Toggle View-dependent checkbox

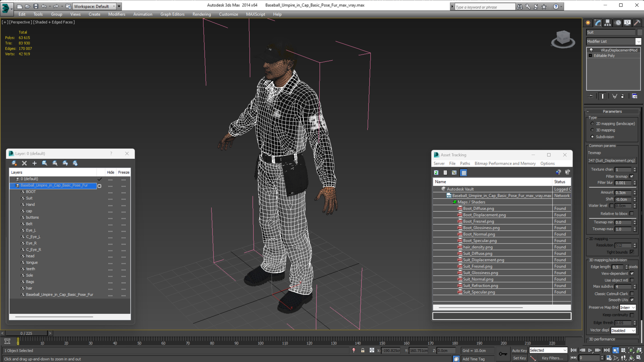[632, 273]
